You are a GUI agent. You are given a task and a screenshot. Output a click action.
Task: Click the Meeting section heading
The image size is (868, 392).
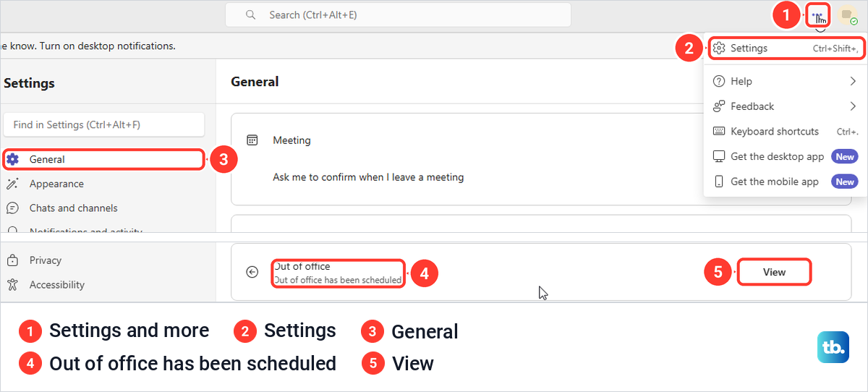(292, 140)
